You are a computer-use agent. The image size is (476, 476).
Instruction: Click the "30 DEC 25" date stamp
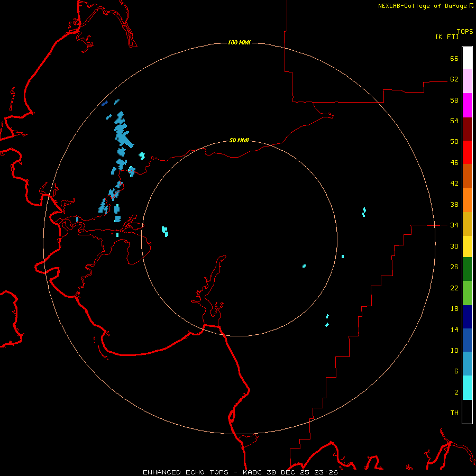tap(288, 472)
